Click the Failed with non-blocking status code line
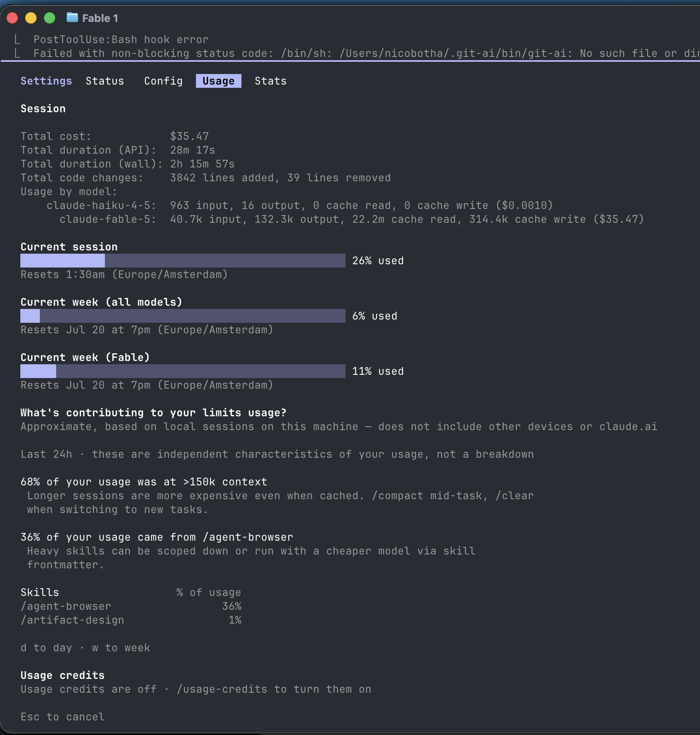This screenshot has width=700, height=735. [366, 53]
